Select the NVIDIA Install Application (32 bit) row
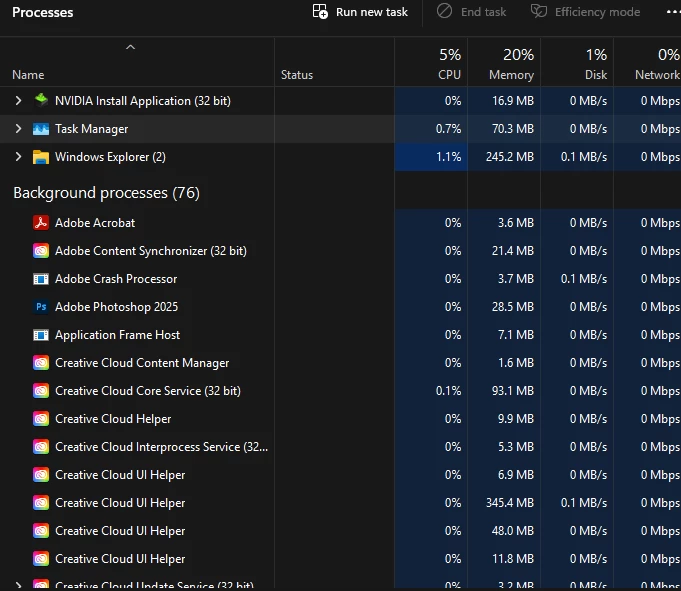Screen dimensions: 681x591 point(340,101)
